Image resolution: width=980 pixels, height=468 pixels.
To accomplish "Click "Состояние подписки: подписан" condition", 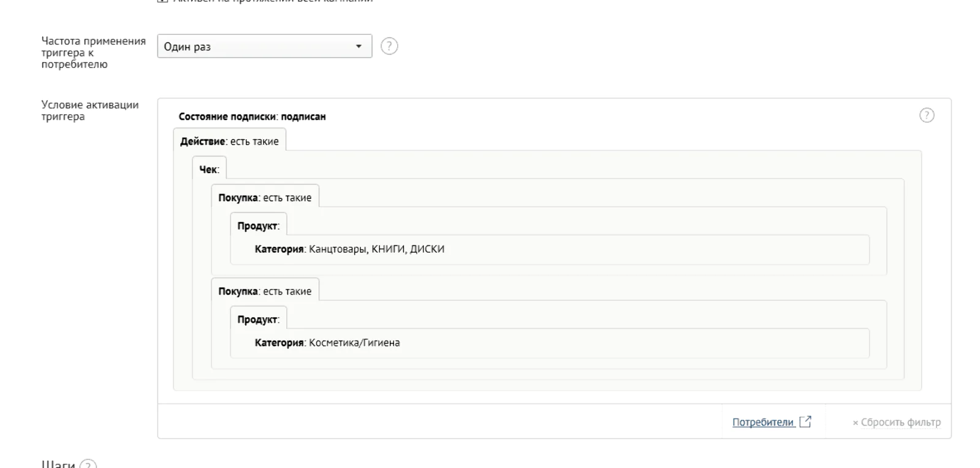I will [252, 117].
